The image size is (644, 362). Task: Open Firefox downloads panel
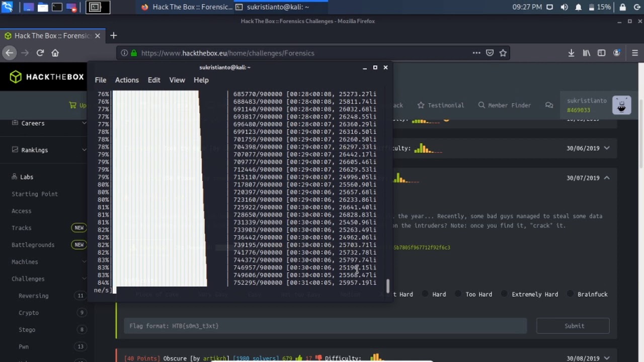(571, 53)
